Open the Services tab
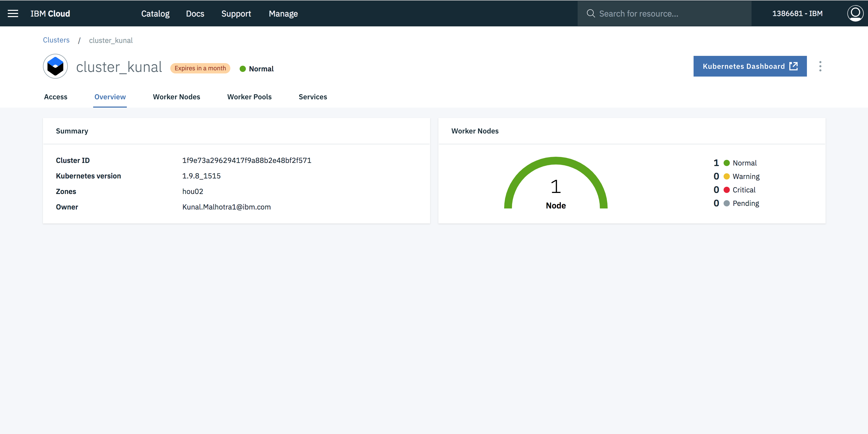The image size is (868, 434). tap(313, 97)
